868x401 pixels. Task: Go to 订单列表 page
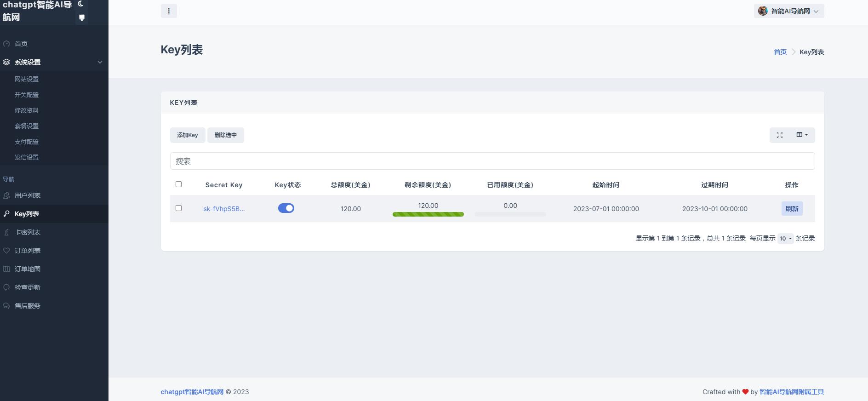point(54,251)
